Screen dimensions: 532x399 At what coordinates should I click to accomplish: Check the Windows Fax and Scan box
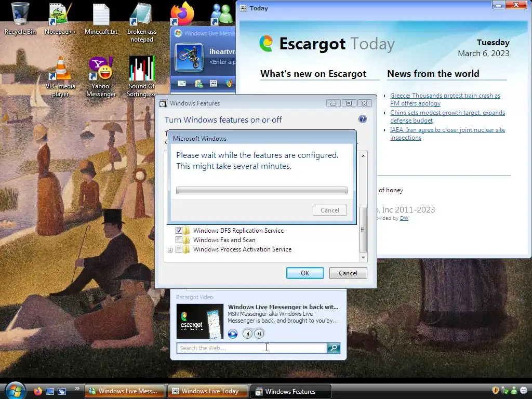coord(179,240)
